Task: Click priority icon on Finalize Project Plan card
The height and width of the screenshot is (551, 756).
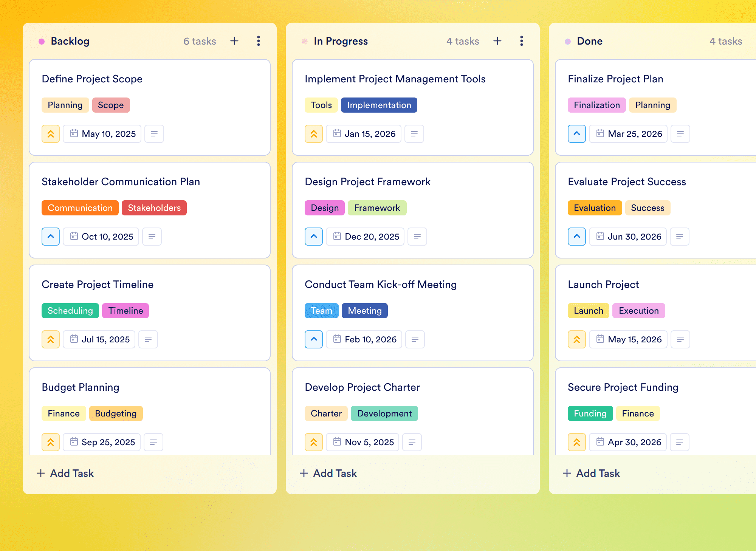Action: [577, 134]
